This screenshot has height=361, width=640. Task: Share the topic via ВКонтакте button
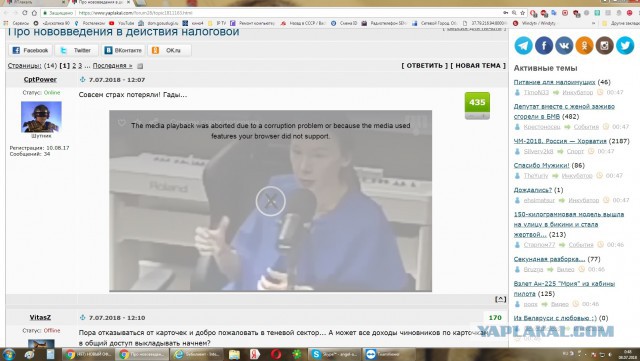[x=123, y=50]
